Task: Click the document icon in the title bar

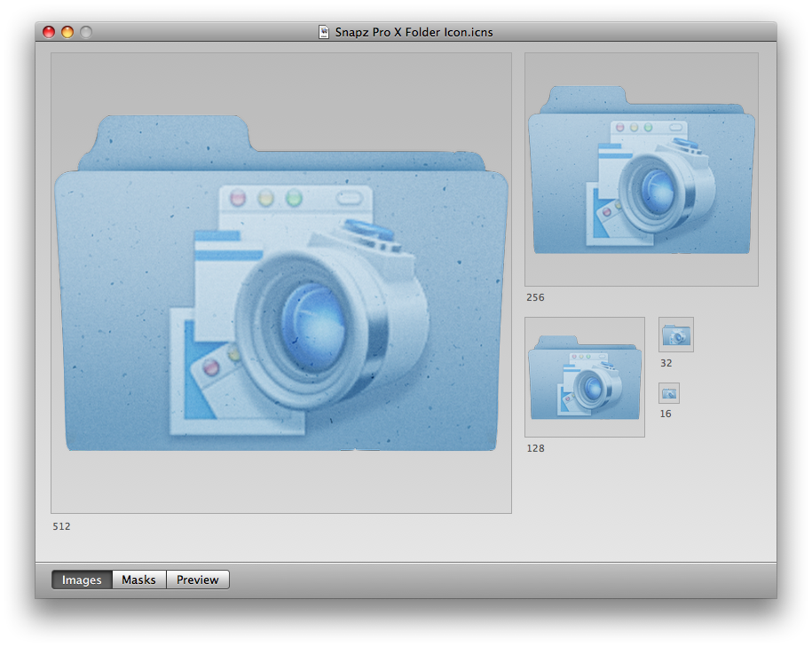Action: (323, 31)
